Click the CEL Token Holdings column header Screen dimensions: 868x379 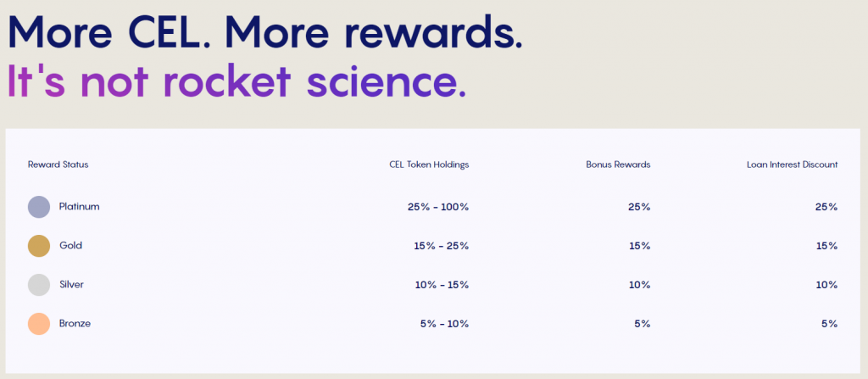click(x=429, y=164)
